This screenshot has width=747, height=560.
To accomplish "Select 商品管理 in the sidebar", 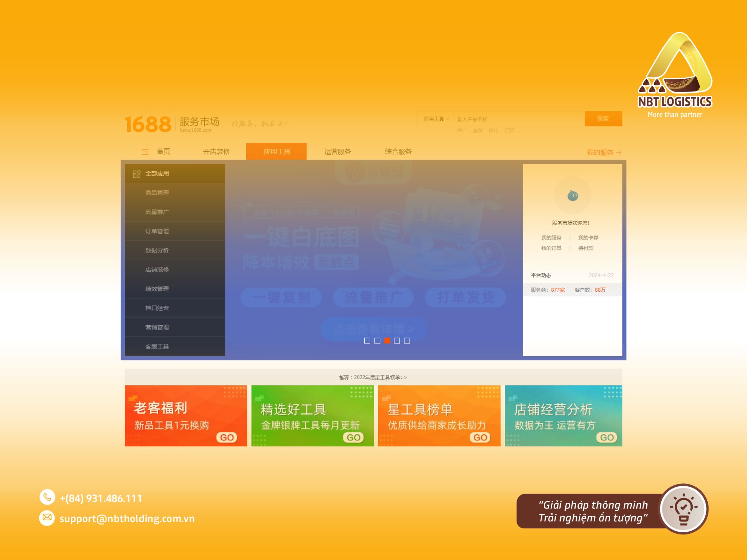I will click(175, 193).
